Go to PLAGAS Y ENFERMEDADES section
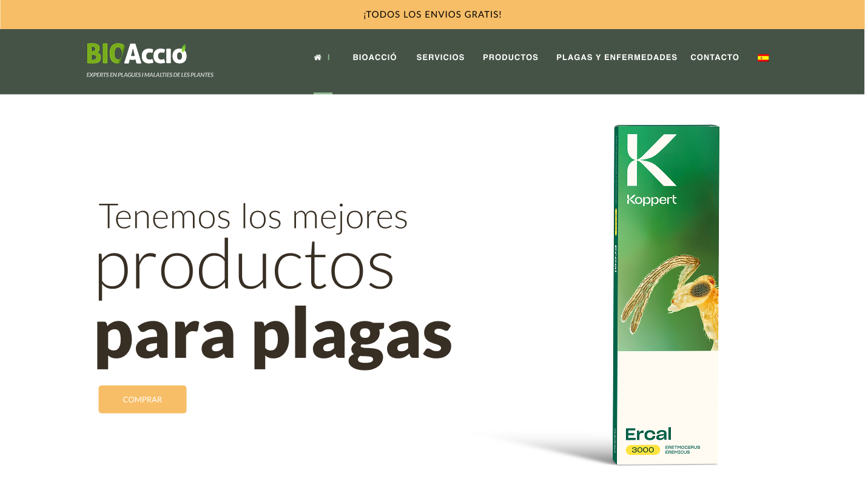Screen dimensions: 865x504 tap(616, 58)
